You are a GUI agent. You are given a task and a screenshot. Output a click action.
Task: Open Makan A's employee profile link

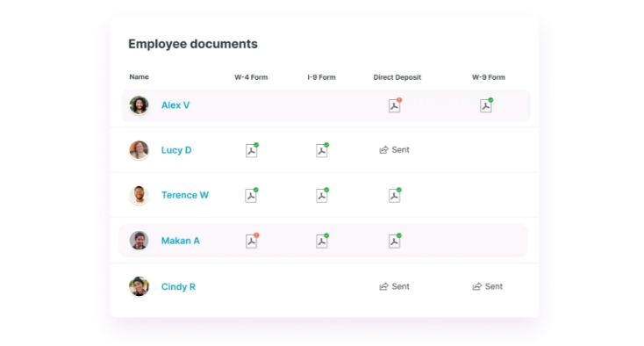click(181, 241)
